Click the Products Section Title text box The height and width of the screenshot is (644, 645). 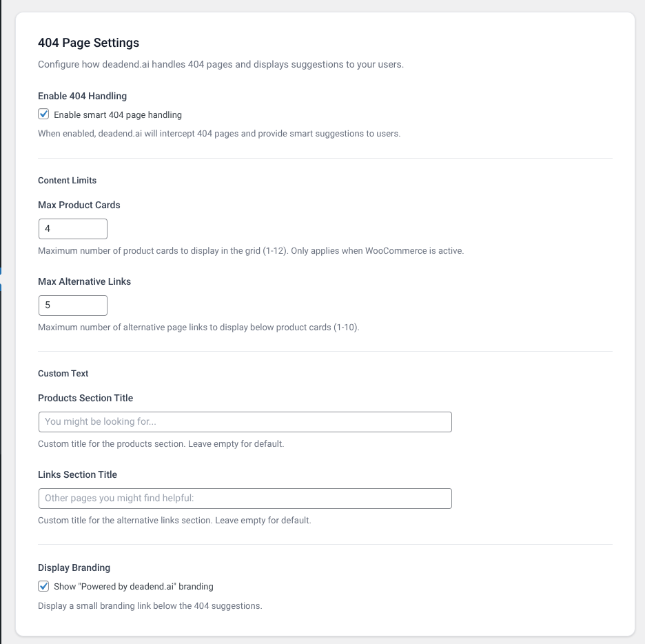(x=245, y=421)
